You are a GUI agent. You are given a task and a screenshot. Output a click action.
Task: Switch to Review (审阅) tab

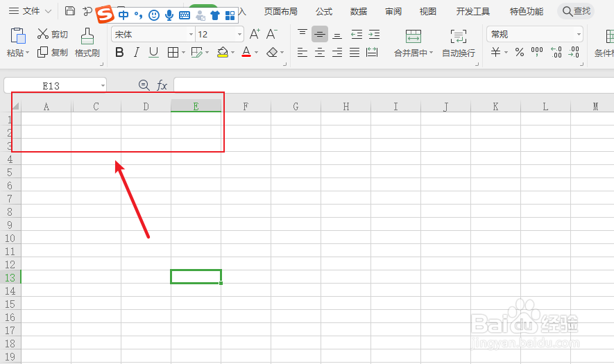393,12
